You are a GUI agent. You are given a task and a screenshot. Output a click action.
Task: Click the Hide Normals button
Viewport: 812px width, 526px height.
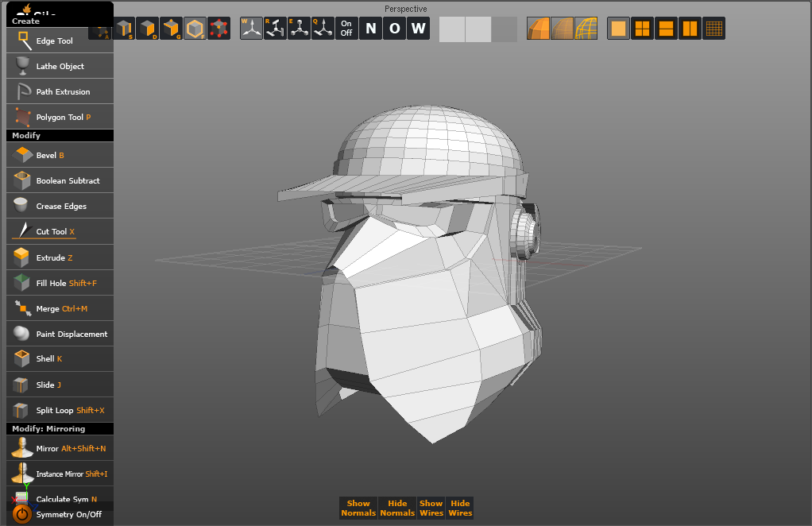(397, 508)
